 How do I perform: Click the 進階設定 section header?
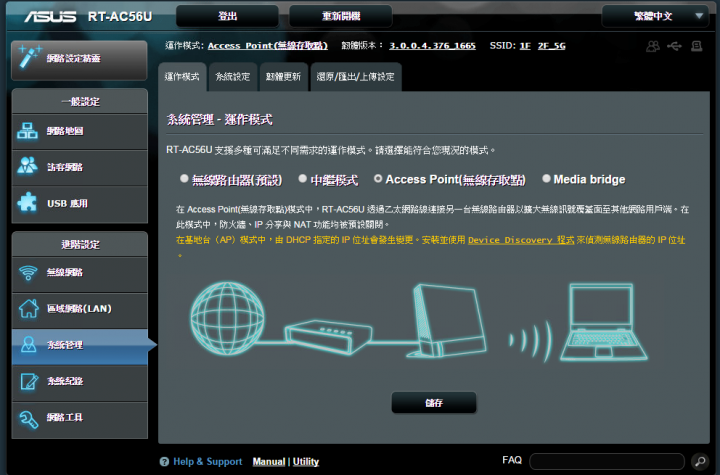pyautogui.click(x=79, y=244)
